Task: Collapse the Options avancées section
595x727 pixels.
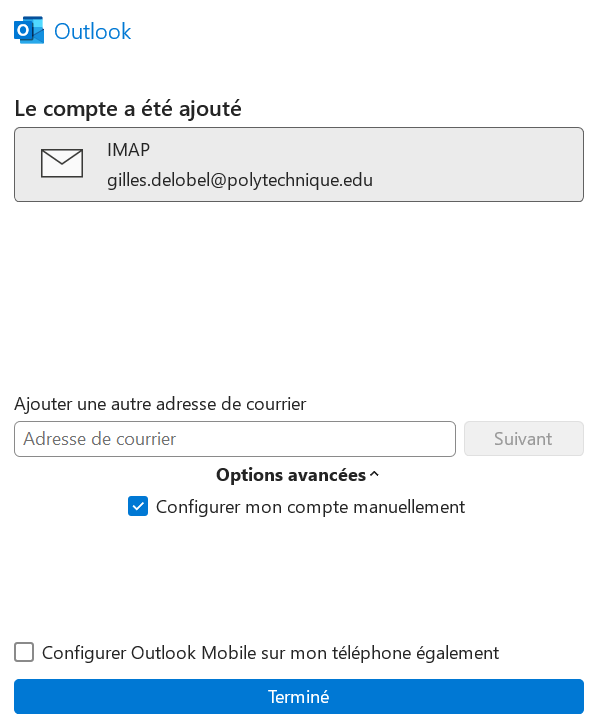Action: click(297, 475)
